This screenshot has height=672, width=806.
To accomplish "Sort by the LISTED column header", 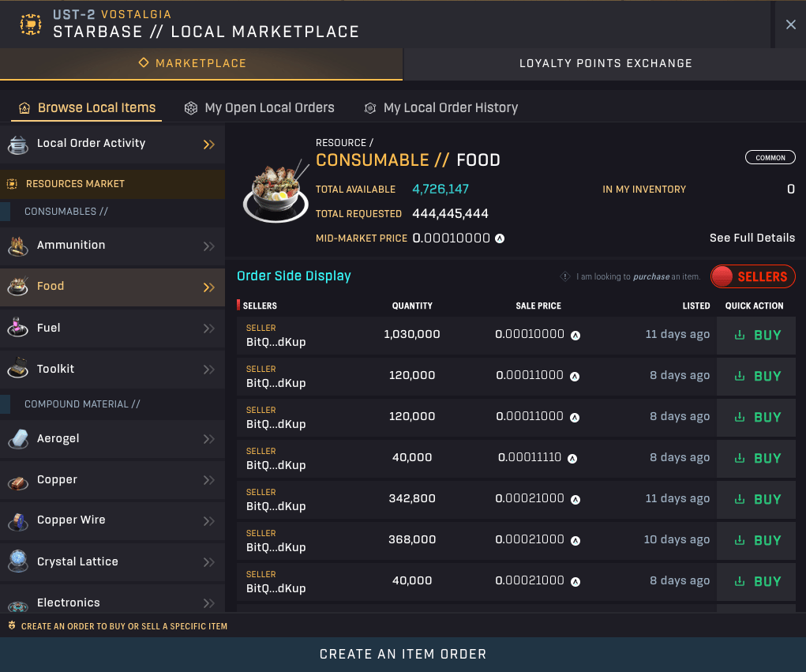I will tap(696, 306).
